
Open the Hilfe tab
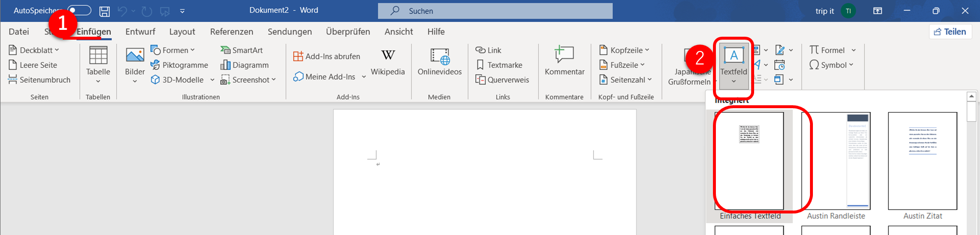coord(436,32)
